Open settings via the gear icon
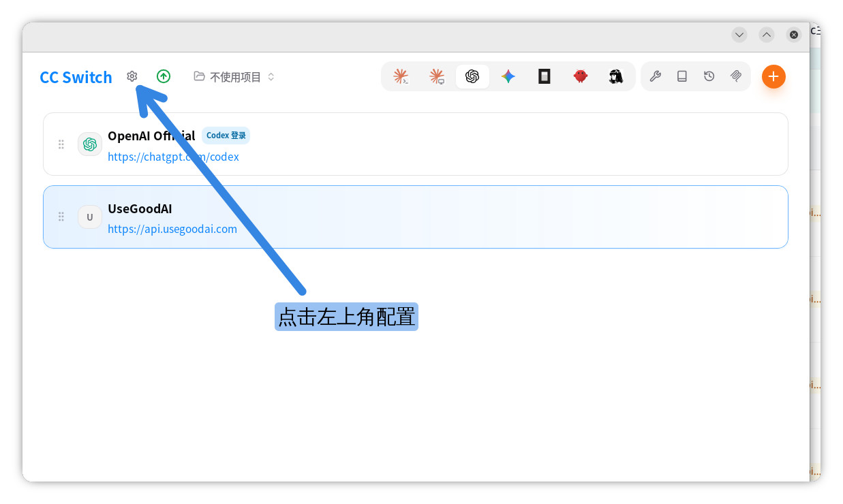The height and width of the screenshot is (504, 843). pyautogui.click(x=132, y=76)
